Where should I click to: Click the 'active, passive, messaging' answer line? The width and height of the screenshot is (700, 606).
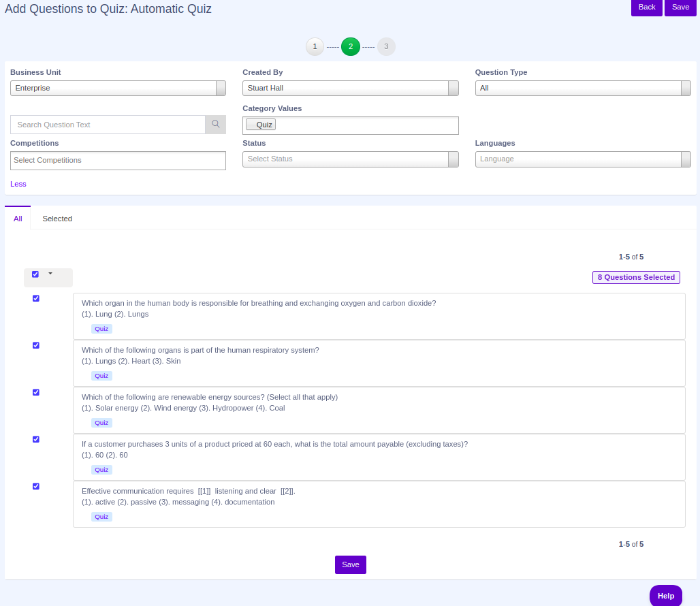[x=178, y=502]
